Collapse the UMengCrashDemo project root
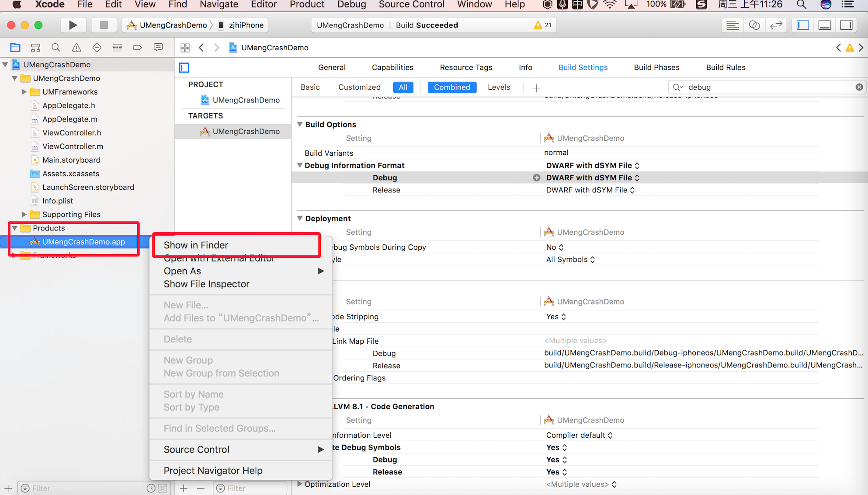The height and width of the screenshot is (495, 868). tap(5, 65)
